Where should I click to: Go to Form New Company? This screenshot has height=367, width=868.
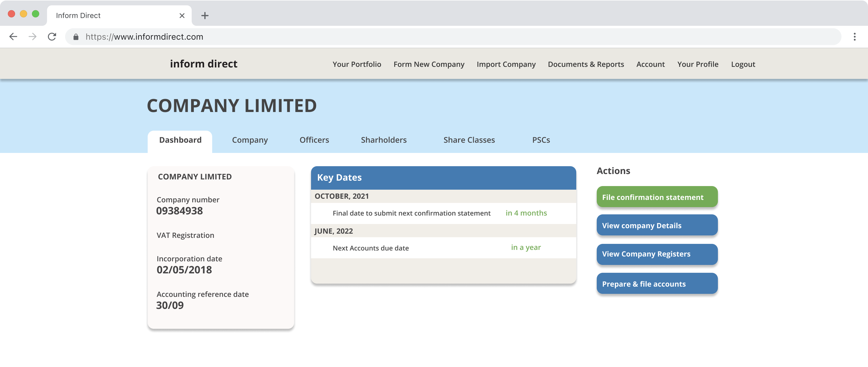click(x=429, y=64)
